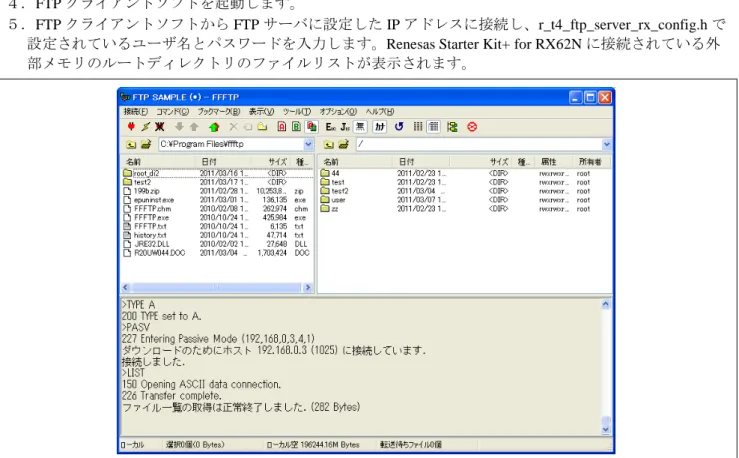Open the ブックマーク(B) menu
The height and width of the screenshot is (458, 739).
tap(219, 112)
